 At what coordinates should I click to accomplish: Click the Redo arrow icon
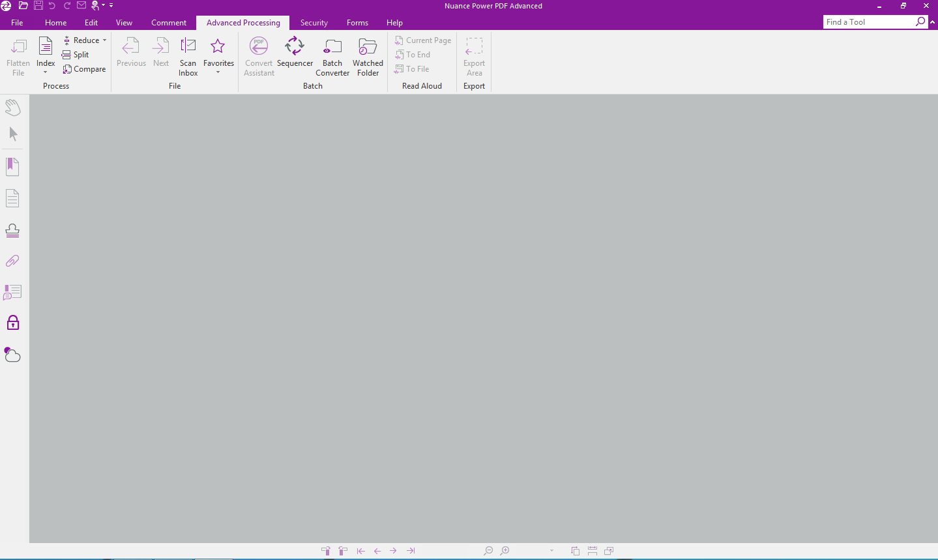coord(67,5)
